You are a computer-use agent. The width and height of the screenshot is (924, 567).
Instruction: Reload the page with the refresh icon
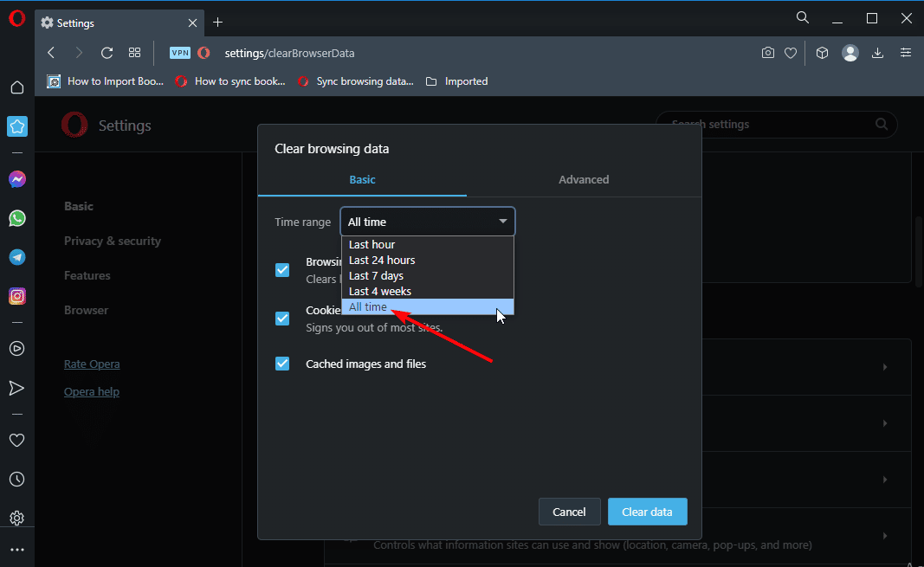point(107,53)
